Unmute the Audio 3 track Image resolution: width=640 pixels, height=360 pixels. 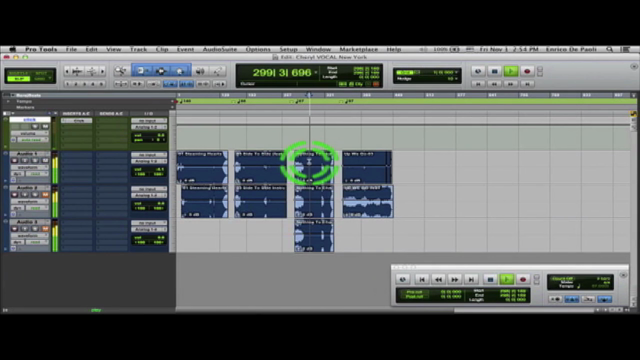click(45, 229)
